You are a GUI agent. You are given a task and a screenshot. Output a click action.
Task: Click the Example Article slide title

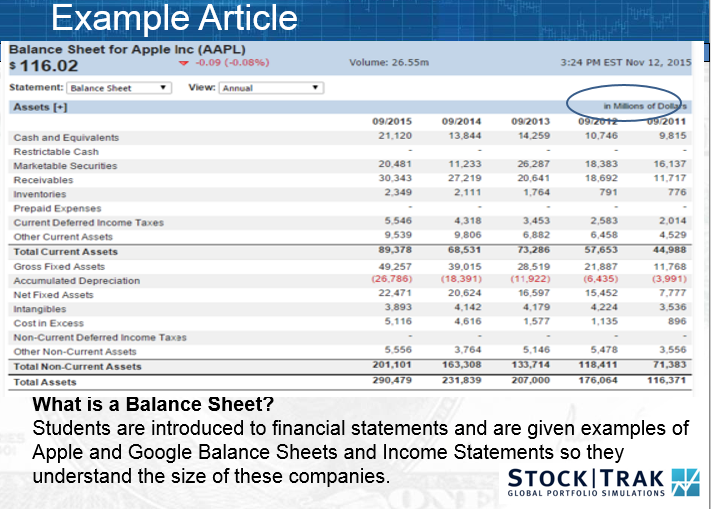point(175,18)
